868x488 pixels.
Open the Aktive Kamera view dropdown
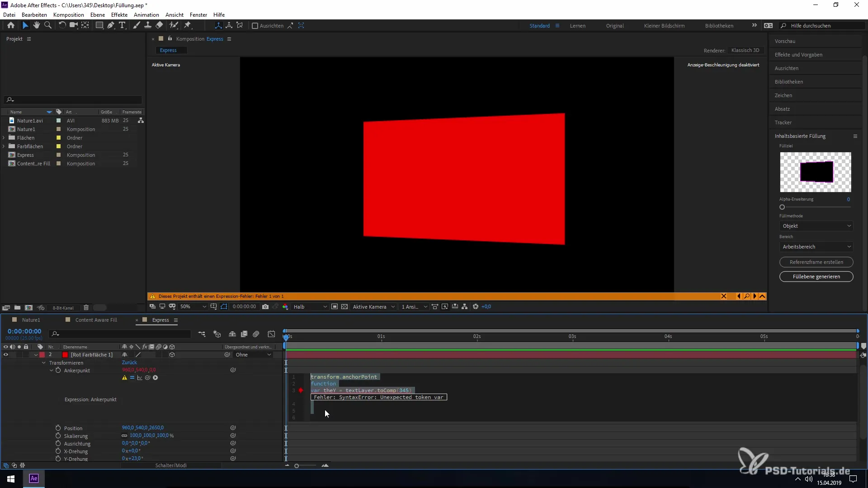(374, 307)
